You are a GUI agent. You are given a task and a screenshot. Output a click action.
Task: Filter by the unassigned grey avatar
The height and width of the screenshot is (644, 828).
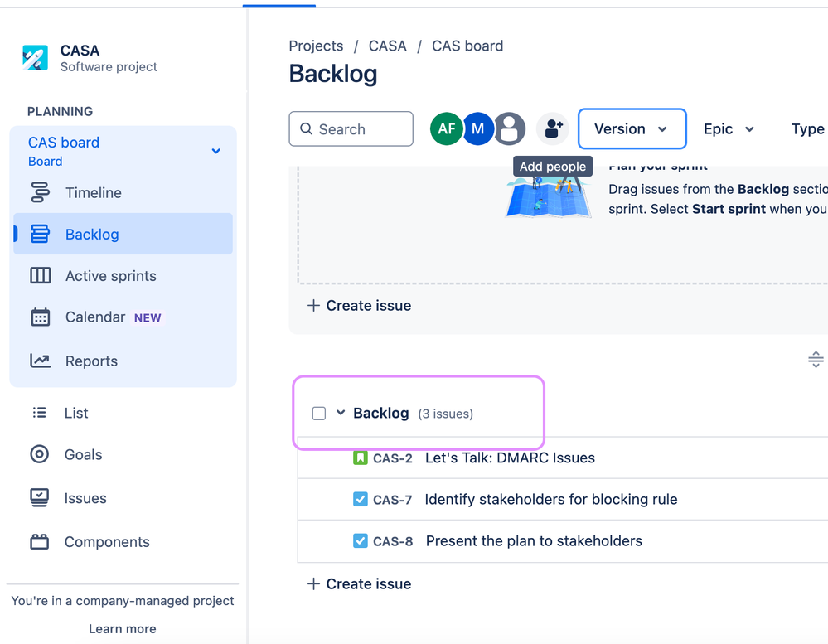[x=510, y=128]
